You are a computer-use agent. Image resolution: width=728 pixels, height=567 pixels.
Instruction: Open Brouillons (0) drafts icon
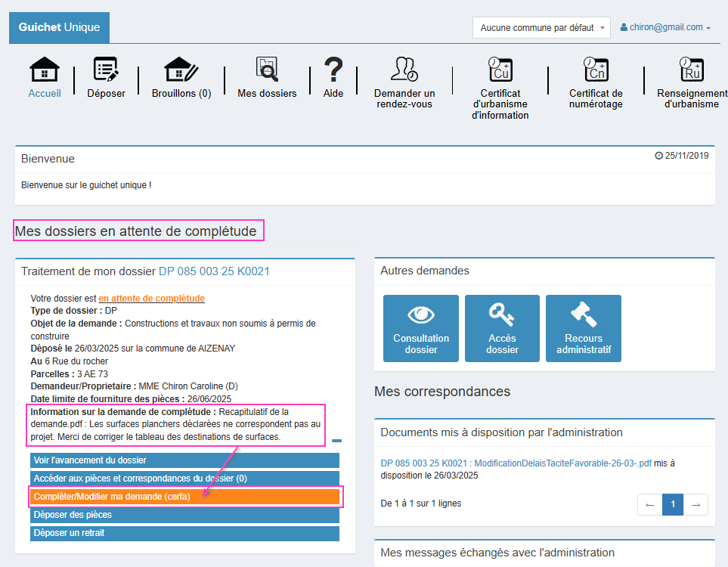pyautogui.click(x=181, y=70)
